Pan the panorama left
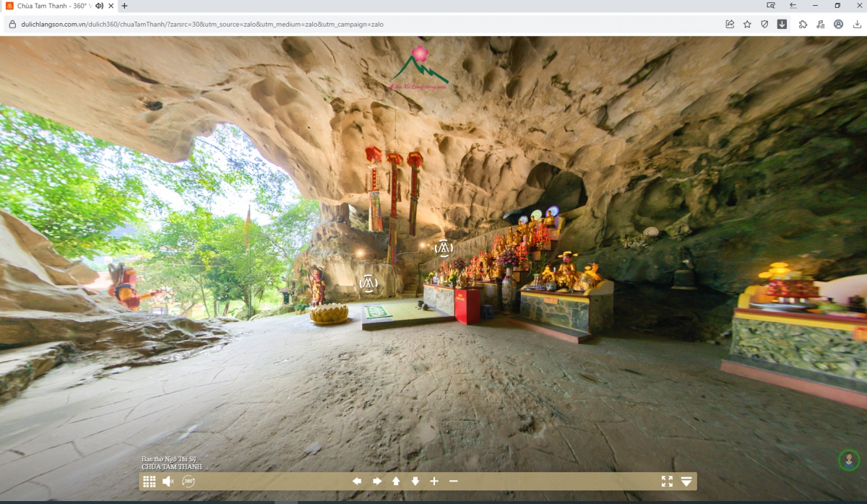 357,482
